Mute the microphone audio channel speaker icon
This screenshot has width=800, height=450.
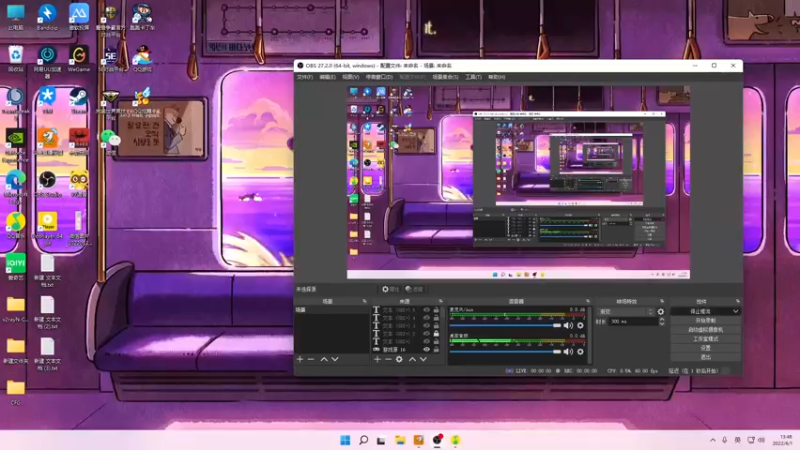point(568,326)
